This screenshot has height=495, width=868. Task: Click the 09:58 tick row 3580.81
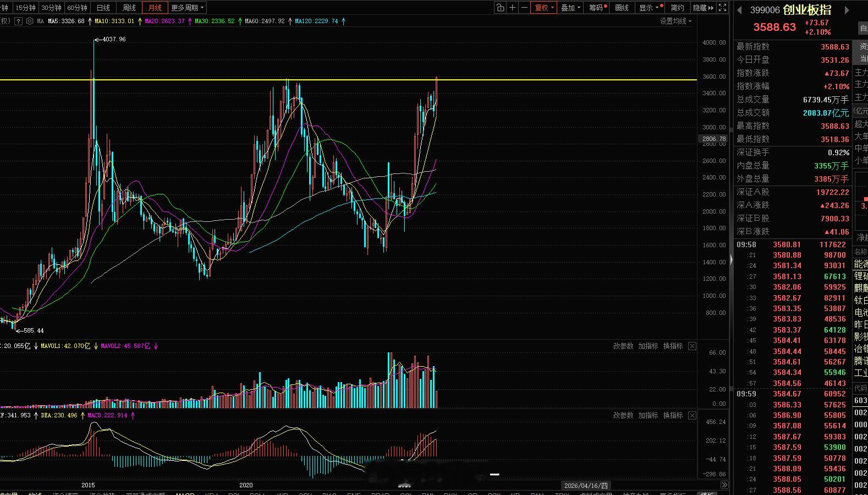tap(792, 244)
